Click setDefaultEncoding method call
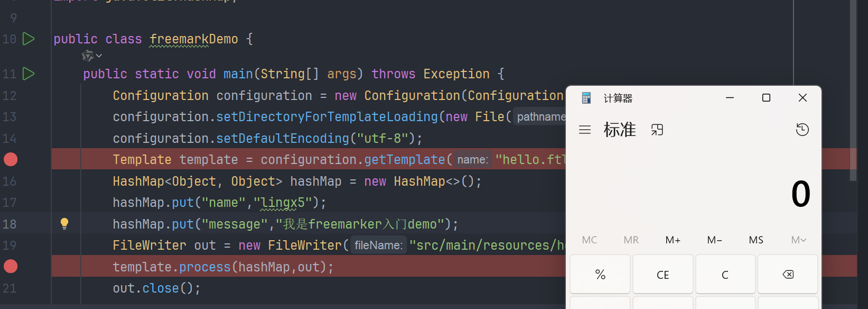Screen dimensions: 868x309 [x=283, y=139]
